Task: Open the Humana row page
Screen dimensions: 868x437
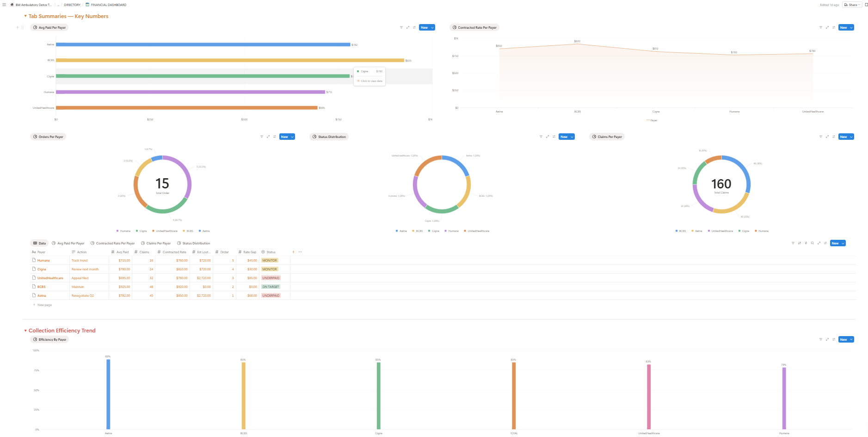Action: (43, 261)
